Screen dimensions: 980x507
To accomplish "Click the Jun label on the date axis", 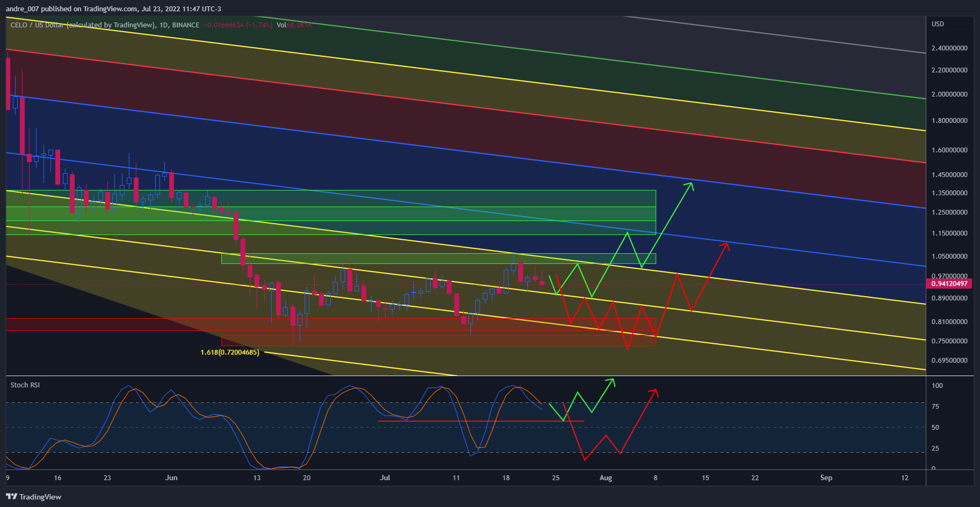I will tap(171, 477).
